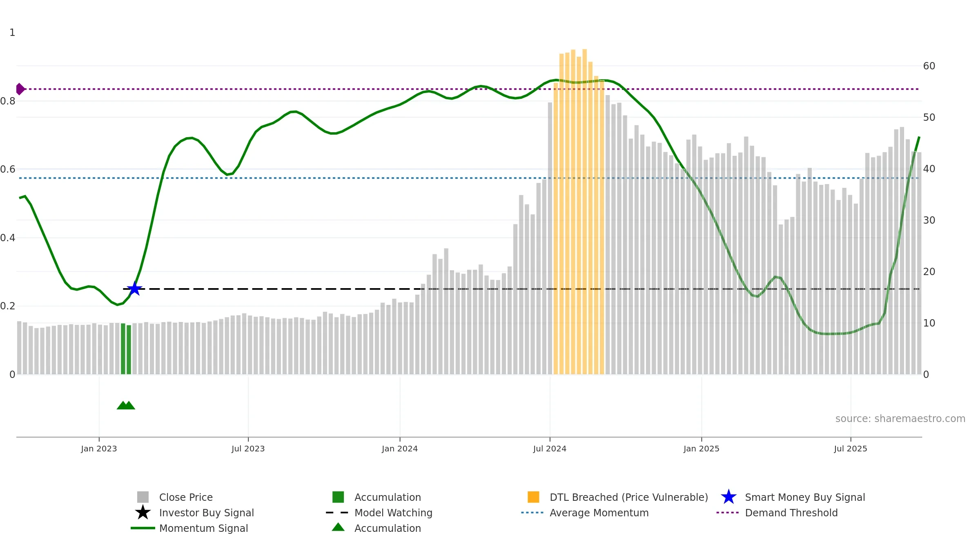980x551 pixels.
Task: Click the Jan 2023 axis label
Action: click(99, 449)
